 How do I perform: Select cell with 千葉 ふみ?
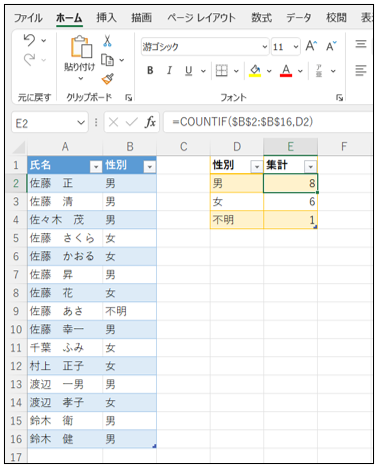click(x=65, y=348)
